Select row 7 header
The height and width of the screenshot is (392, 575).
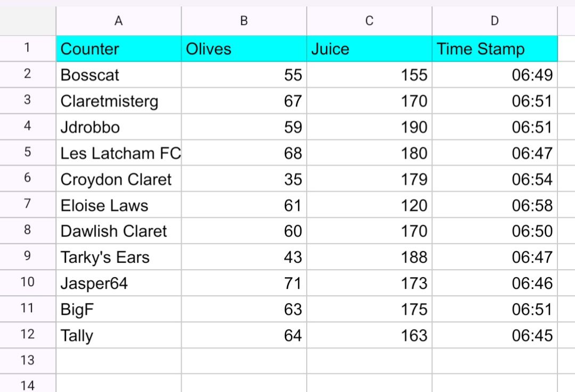pyautogui.click(x=28, y=205)
